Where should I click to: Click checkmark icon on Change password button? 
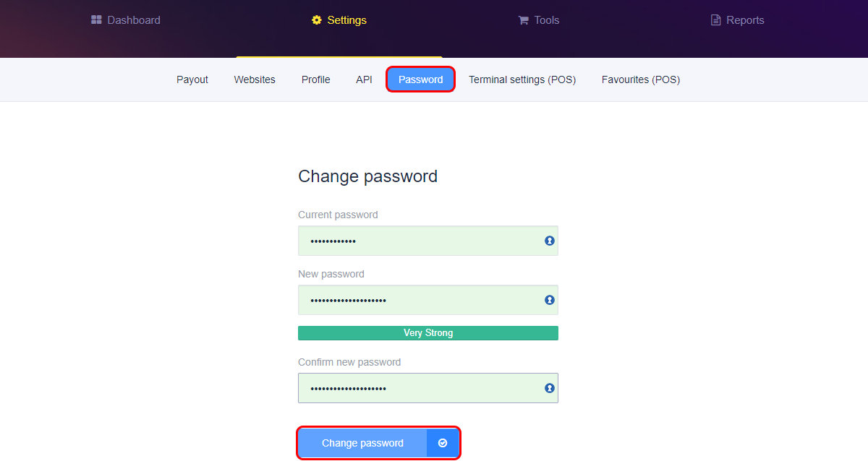[443, 443]
